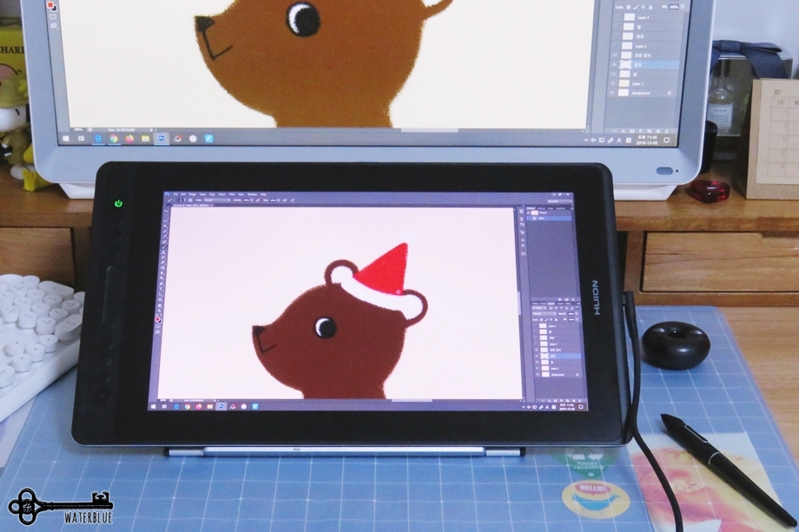Open Task View on the upper monitor's taskbar
The image size is (799, 532).
81,139
